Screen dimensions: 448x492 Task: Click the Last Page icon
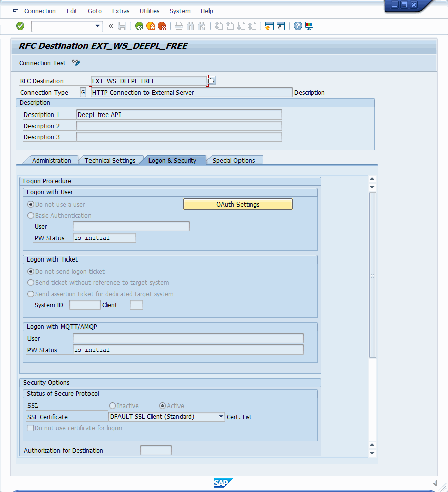tap(252, 26)
